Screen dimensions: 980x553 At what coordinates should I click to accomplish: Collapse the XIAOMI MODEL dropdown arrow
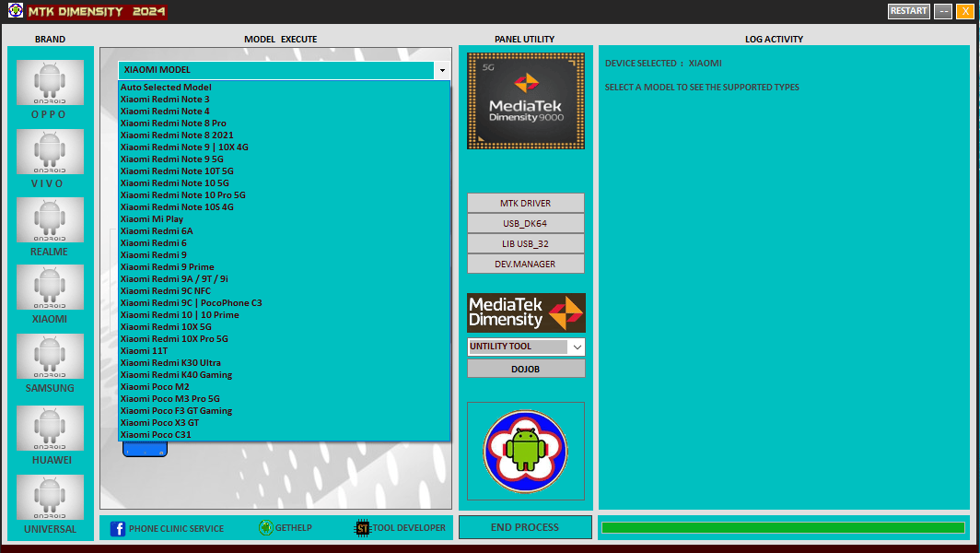(x=442, y=70)
